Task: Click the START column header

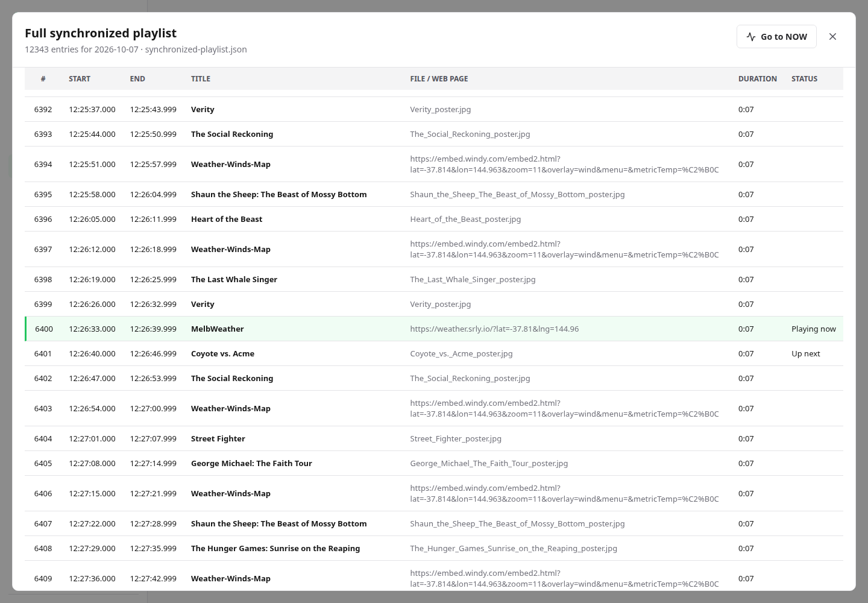Action: 80,79
